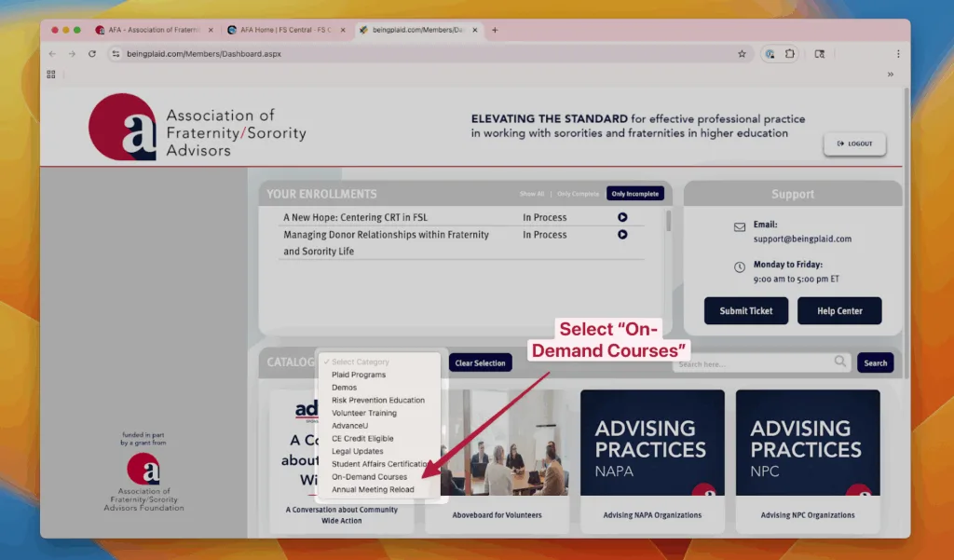
Task: Click support@beingplaid.com email address
Action: click(802, 239)
